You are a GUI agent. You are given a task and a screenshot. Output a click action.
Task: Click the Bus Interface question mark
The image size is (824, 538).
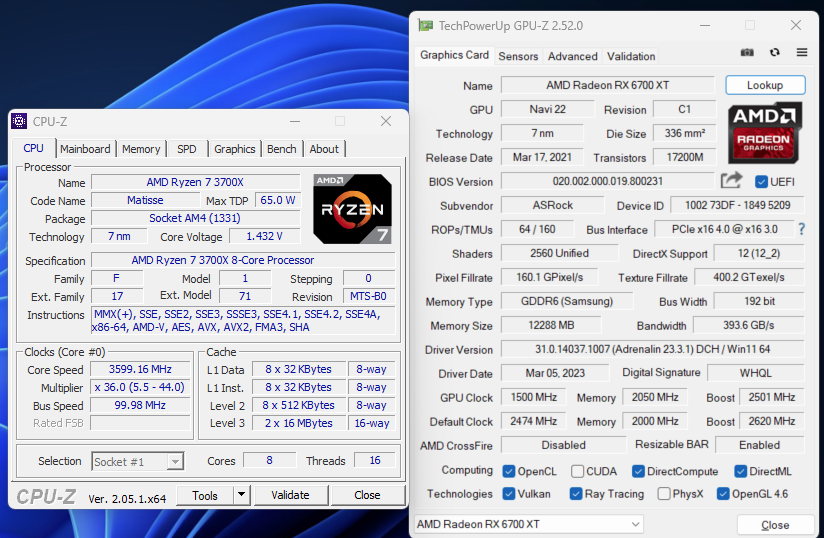[801, 229]
